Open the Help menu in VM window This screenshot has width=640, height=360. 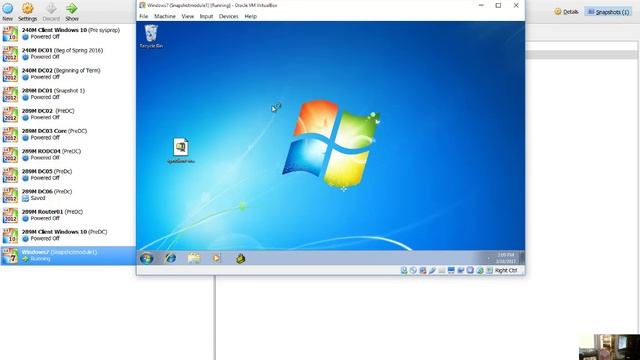point(251,16)
